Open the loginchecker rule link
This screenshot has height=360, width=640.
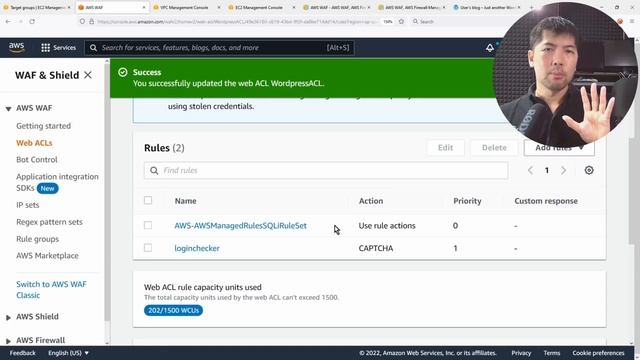[197, 248]
